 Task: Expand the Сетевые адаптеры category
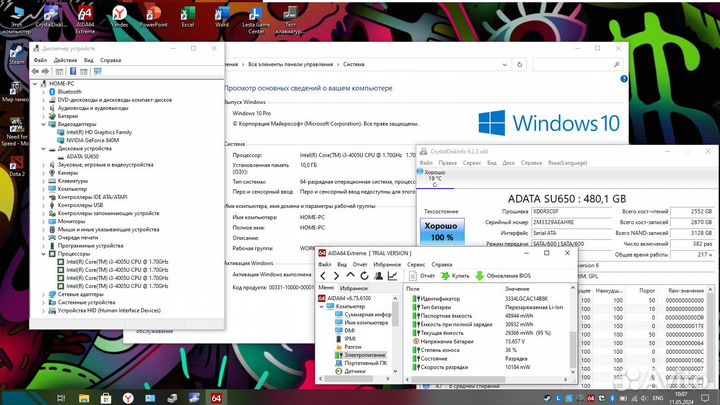[44, 294]
